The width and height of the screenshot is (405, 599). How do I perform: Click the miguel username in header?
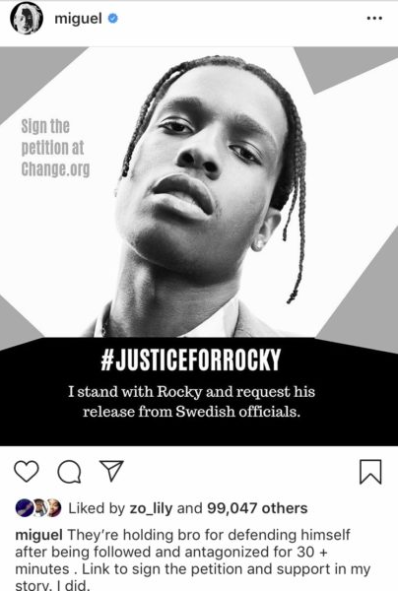[x=78, y=18]
